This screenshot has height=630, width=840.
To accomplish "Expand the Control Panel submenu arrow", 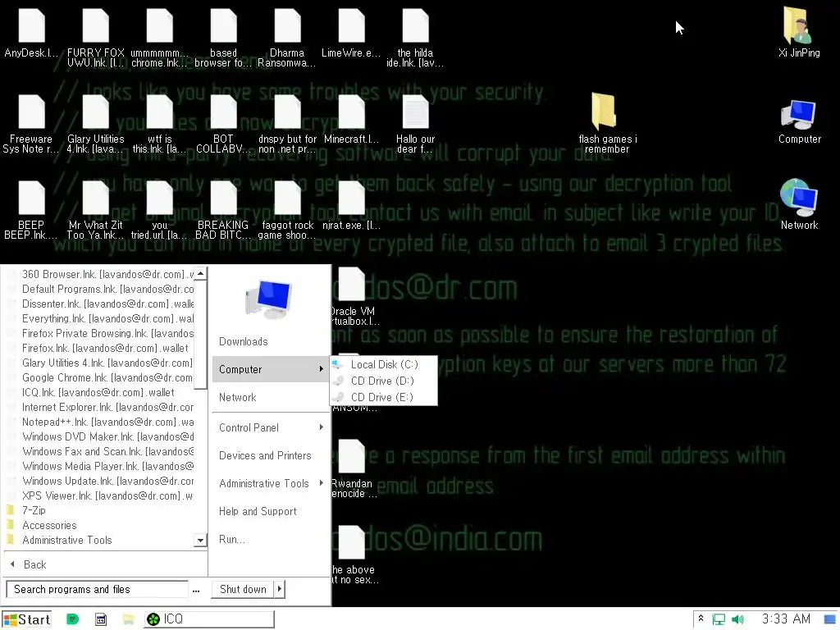I will tap(321, 427).
